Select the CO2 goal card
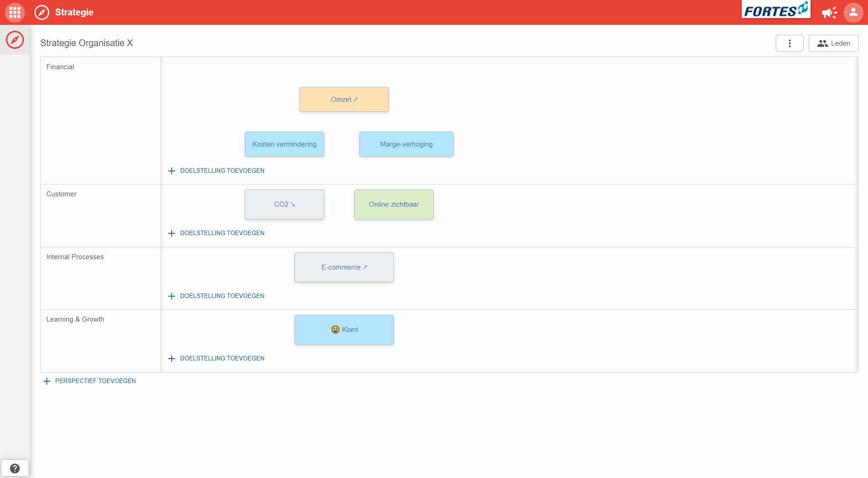The height and width of the screenshot is (478, 868). (284, 204)
